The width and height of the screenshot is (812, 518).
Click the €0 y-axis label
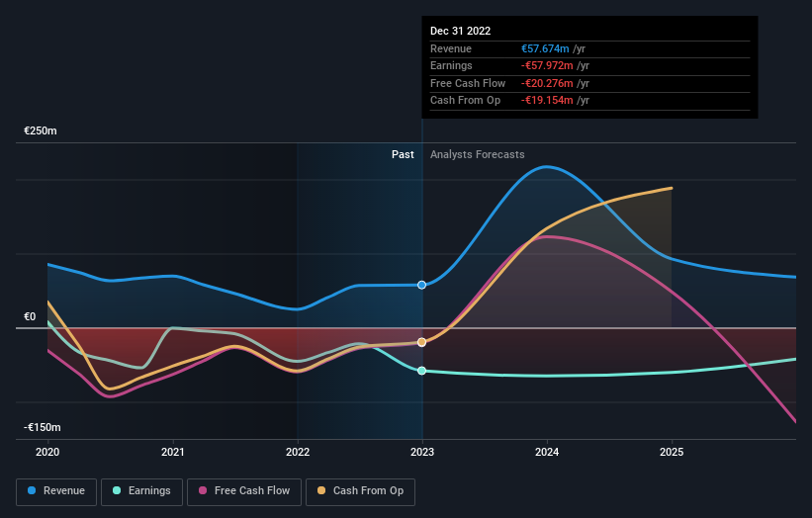[30, 316]
